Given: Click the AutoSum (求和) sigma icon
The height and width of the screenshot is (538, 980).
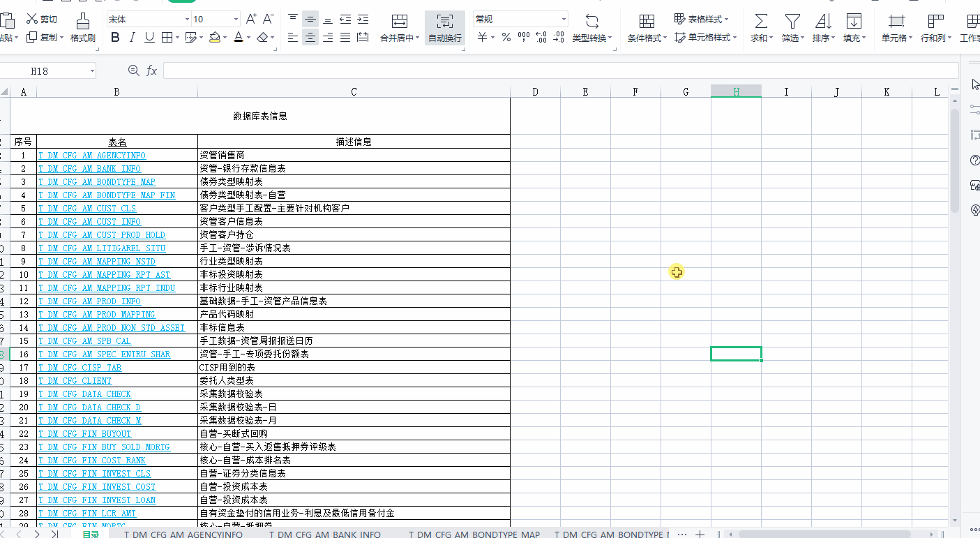Looking at the screenshot, I should pos(761,21).
